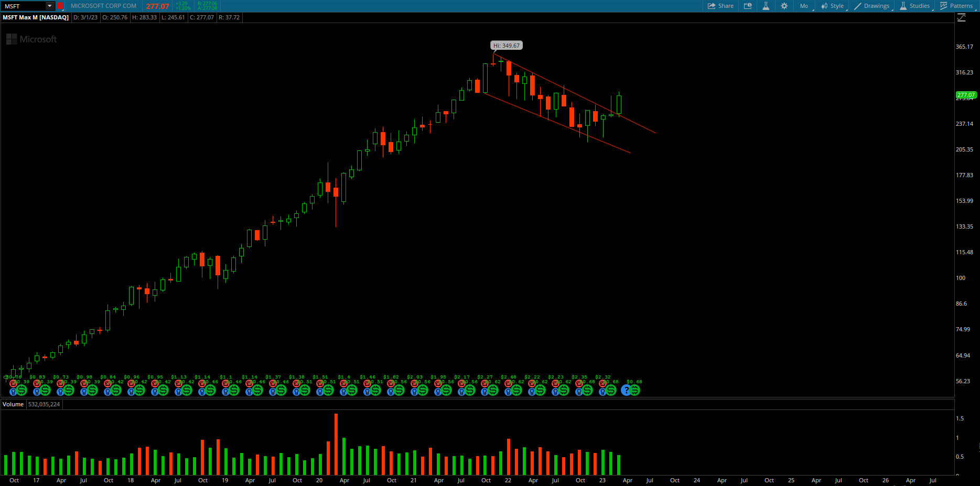Click the green 277.07 price axis marker
This screenshot has height=486, width=980.
965,95
